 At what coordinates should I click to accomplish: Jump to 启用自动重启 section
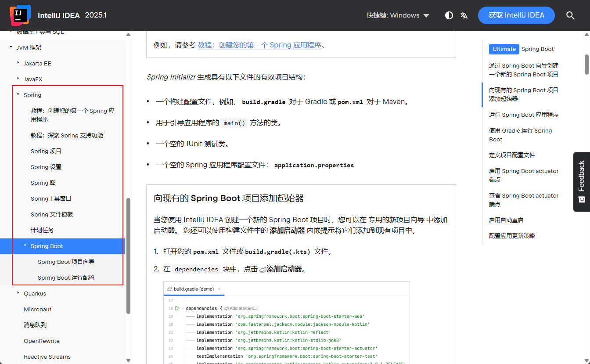pyautogui.click(x=506, y=220)
